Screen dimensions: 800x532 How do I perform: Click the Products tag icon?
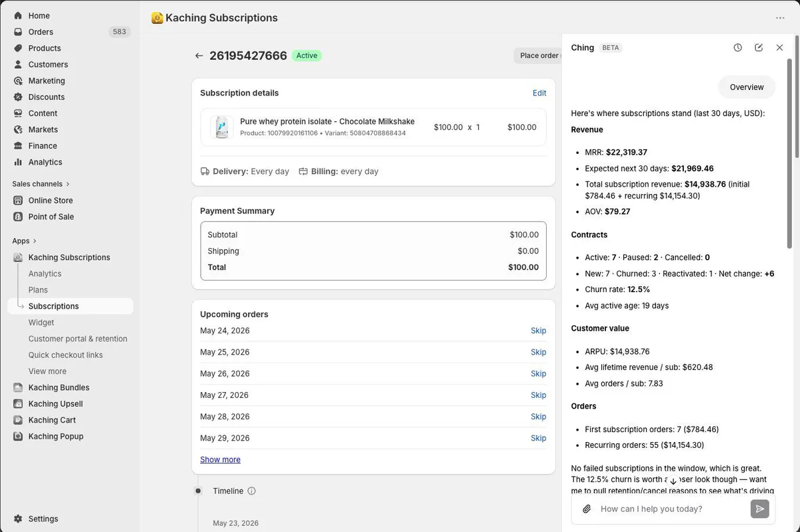click(18, 48)
